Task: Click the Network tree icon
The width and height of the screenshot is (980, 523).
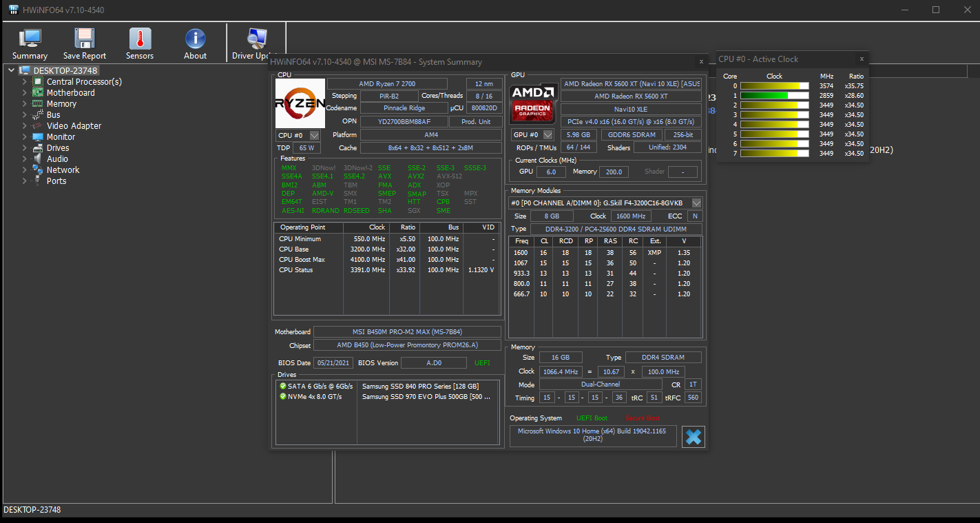Action: (x=39, y=170)
